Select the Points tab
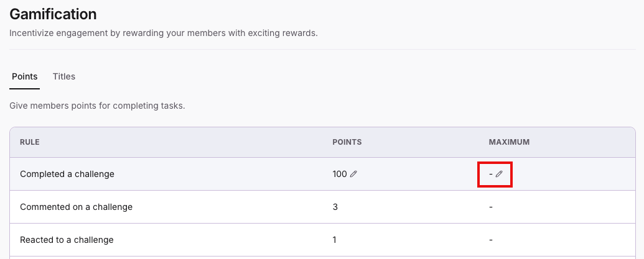The width and height of the screenshot is (644, 259). click(x=25, y=76)
